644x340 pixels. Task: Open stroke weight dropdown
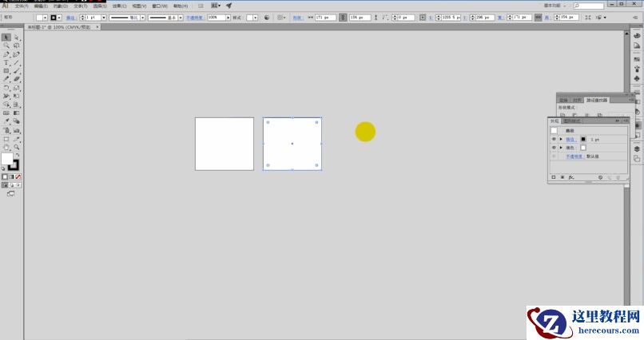[104, 18]
